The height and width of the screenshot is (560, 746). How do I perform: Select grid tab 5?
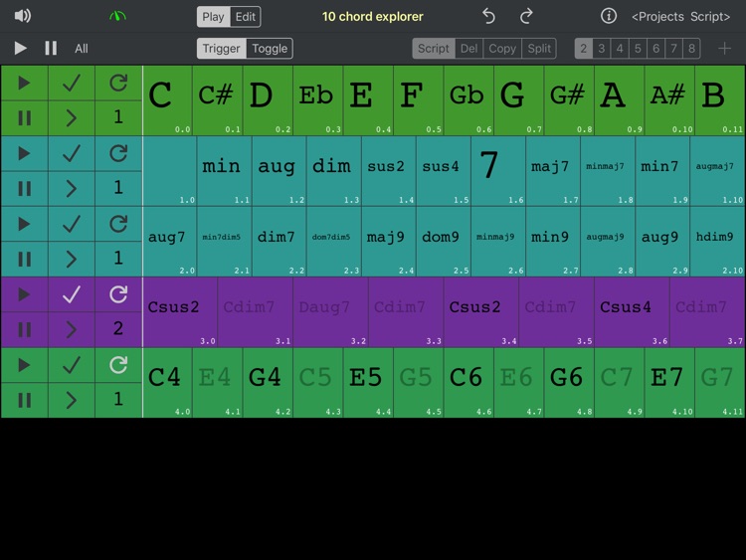coord(638,48)
